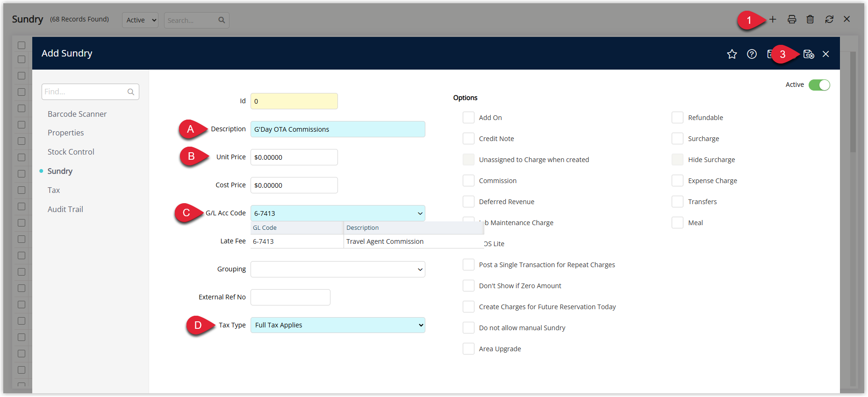This screenshot has width=868, height=397.
Task: Save and exit the Add Sundry form
Action: pos(809,54)
